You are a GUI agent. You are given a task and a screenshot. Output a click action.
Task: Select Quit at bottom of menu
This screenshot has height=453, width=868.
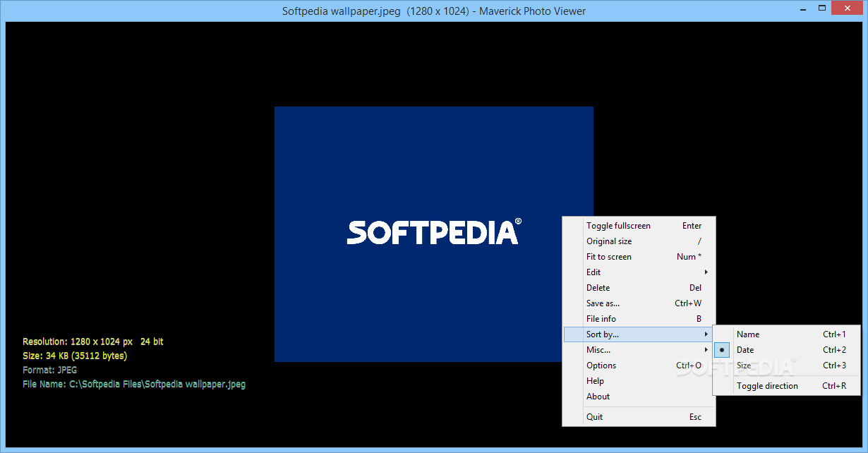coord(639,417)
